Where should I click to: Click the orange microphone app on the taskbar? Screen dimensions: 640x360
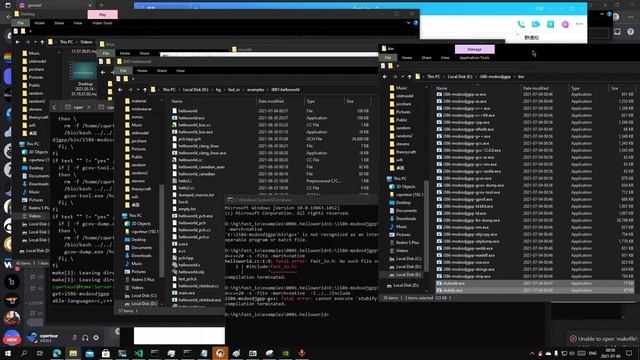[302, 353]
